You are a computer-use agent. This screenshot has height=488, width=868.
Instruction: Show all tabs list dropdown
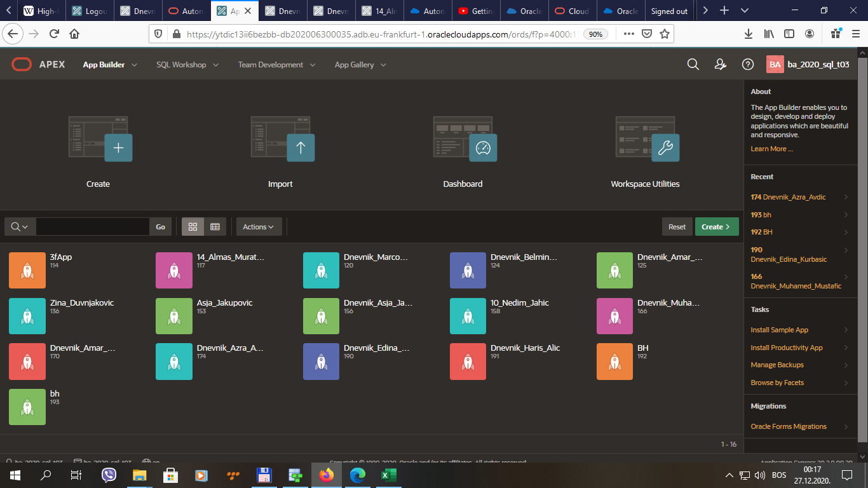[x=745, y=11]
